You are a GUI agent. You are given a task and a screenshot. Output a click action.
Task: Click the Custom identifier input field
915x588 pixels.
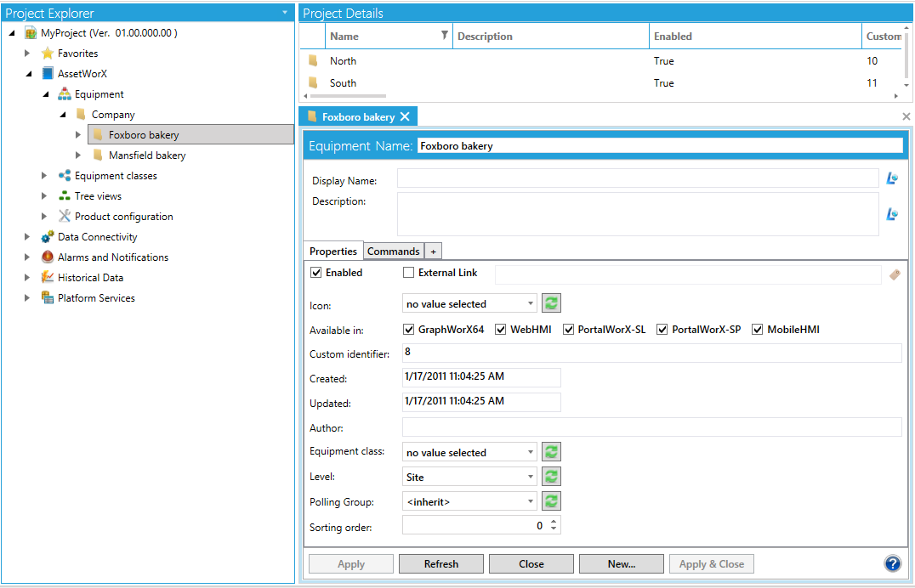click(651, 353)
